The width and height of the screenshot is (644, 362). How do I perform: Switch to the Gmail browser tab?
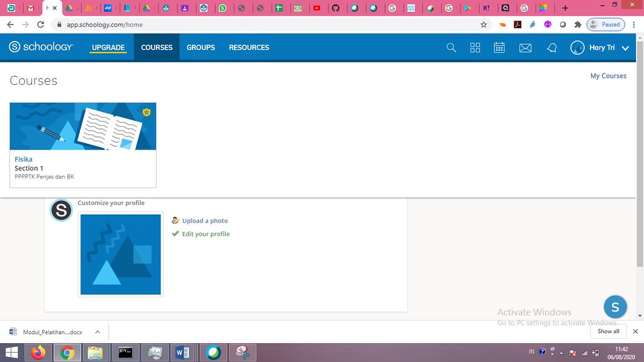point(30,8)
